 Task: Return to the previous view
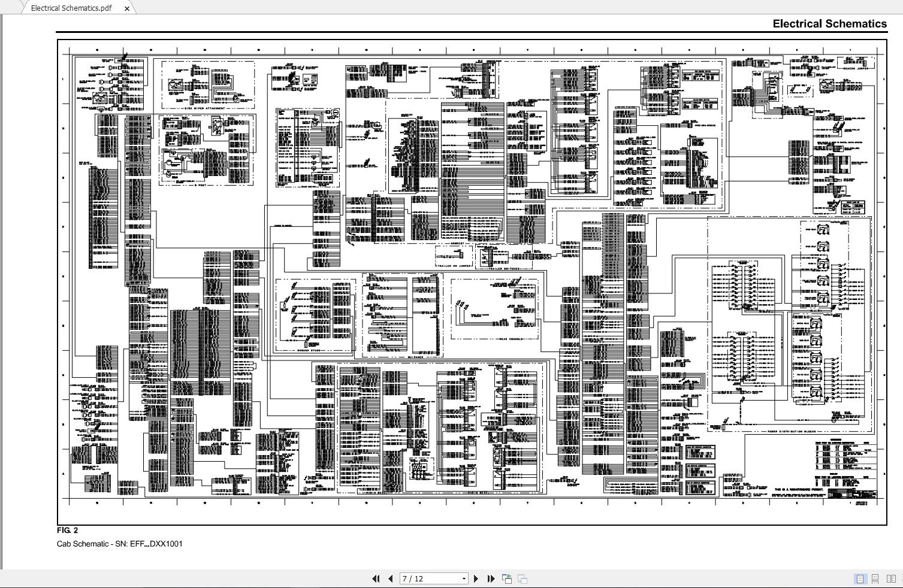click(507, 578)
